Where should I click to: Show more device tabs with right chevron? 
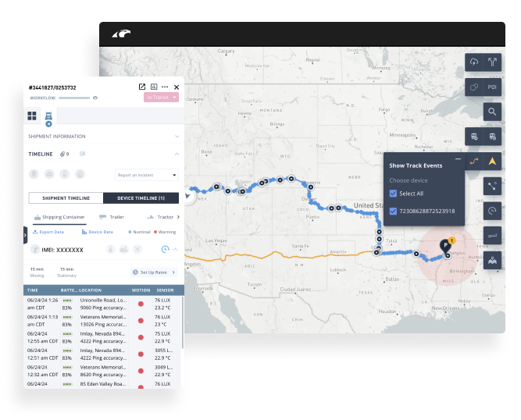[178, 217]
